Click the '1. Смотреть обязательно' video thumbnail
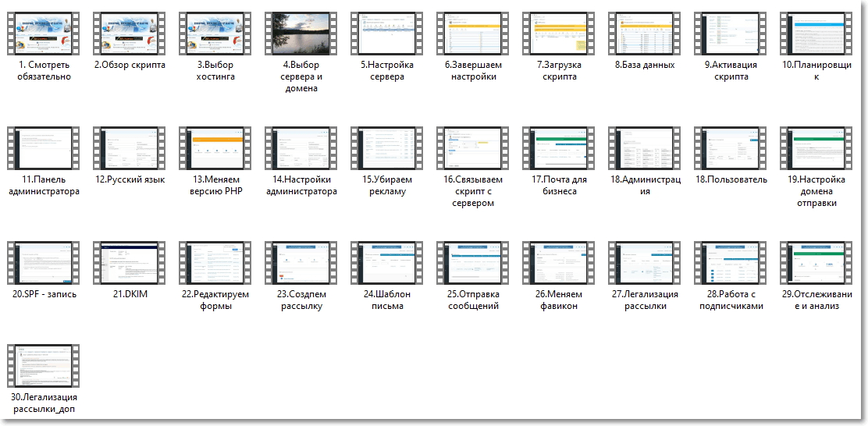 (x=44, y=34)
